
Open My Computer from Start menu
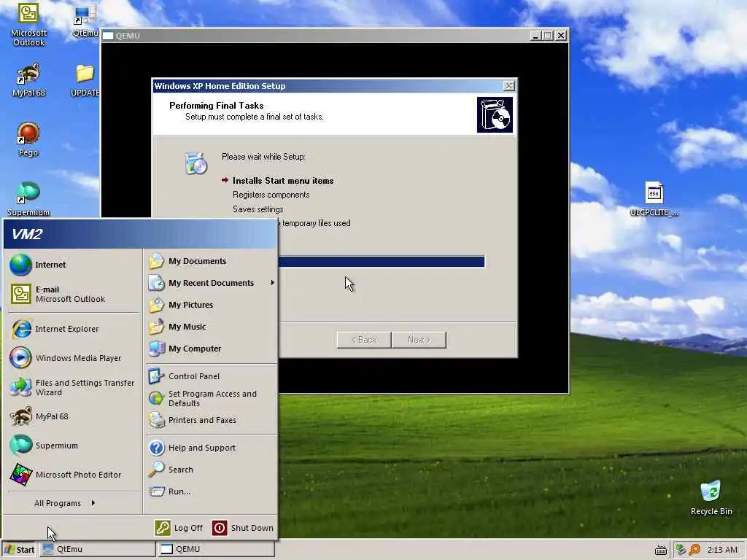tap(212, 349)
